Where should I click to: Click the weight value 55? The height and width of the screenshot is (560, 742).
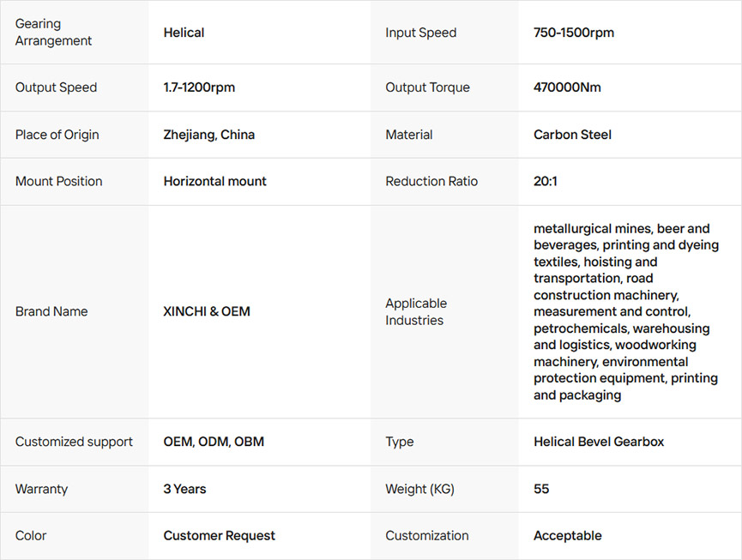pos(541,489)
